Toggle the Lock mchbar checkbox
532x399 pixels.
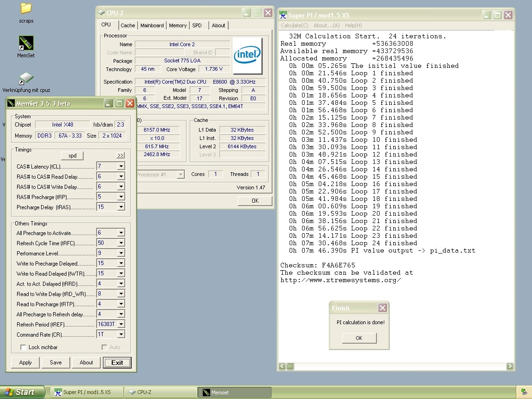[x=23, y=347]
